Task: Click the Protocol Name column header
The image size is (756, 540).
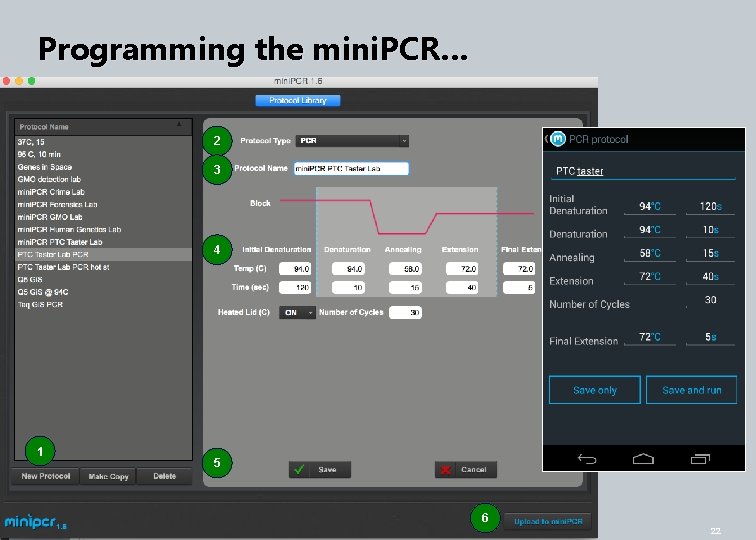Action: [x=104, y=127]
